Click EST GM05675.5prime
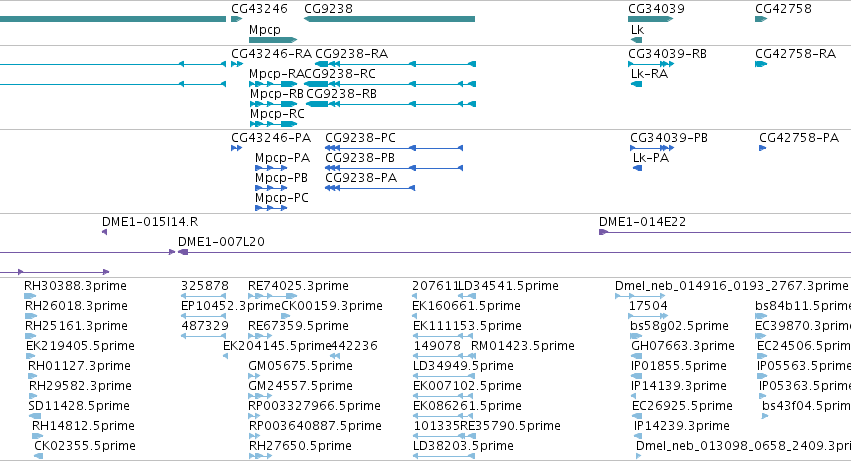Screen dimensions: 851x461 [x=300, y=367]
